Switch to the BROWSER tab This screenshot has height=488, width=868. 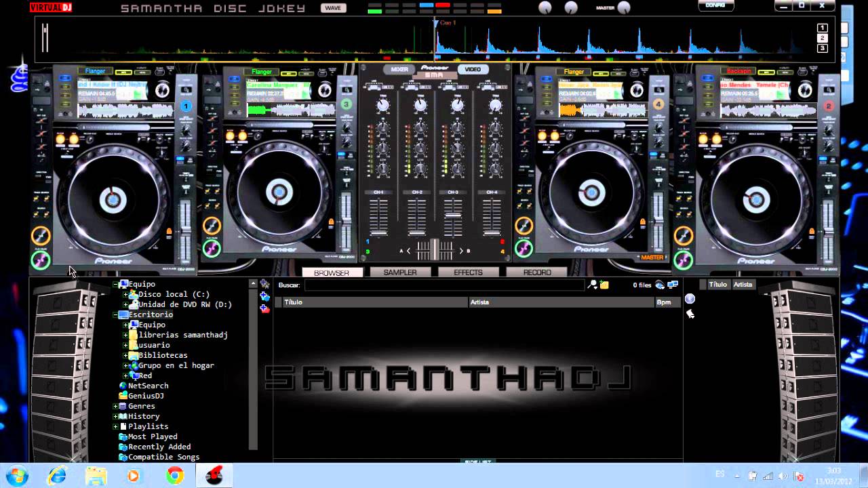click(332, 272)
